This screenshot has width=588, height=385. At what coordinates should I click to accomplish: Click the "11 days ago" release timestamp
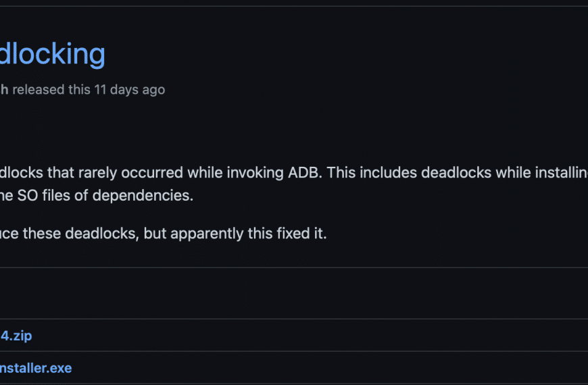129,90
